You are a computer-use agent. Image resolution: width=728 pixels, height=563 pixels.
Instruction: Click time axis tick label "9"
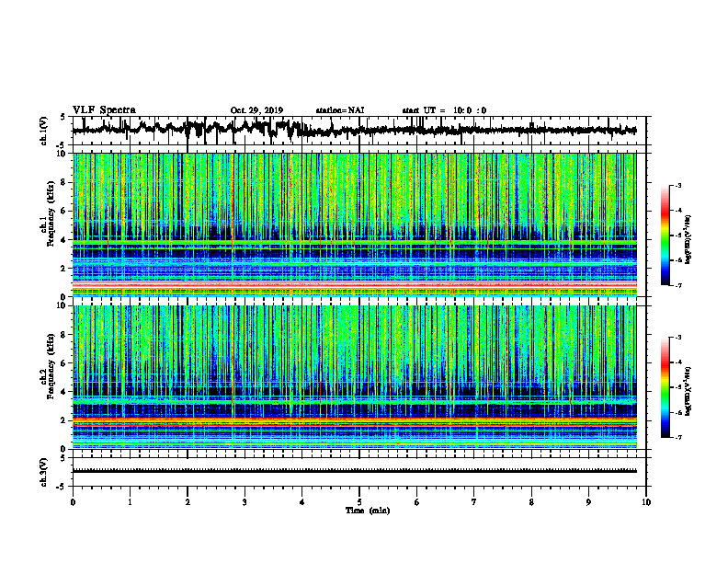click(x=588, y=502)
